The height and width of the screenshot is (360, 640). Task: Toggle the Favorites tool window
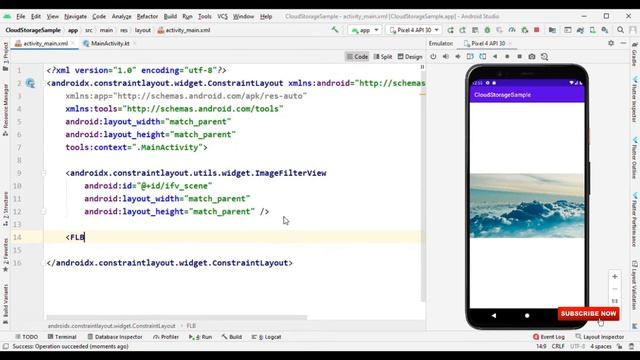pos(5,254)
